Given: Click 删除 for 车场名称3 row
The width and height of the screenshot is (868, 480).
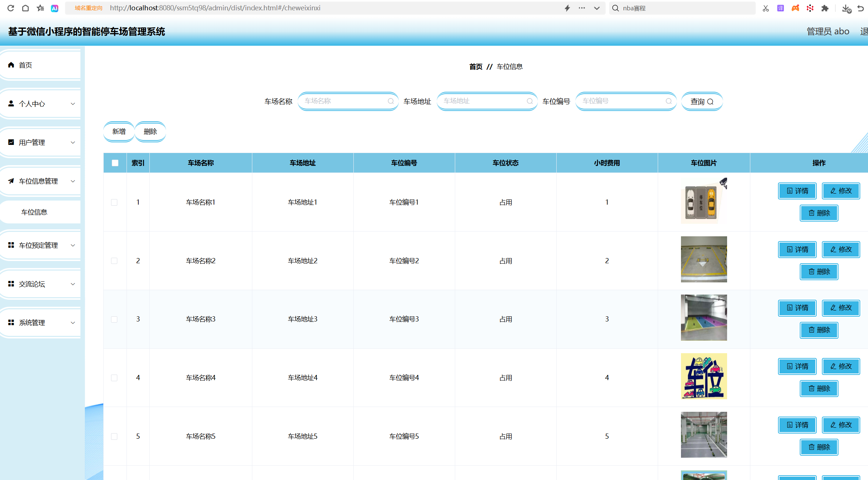Looking at the screenshot, I should [819, 330].
